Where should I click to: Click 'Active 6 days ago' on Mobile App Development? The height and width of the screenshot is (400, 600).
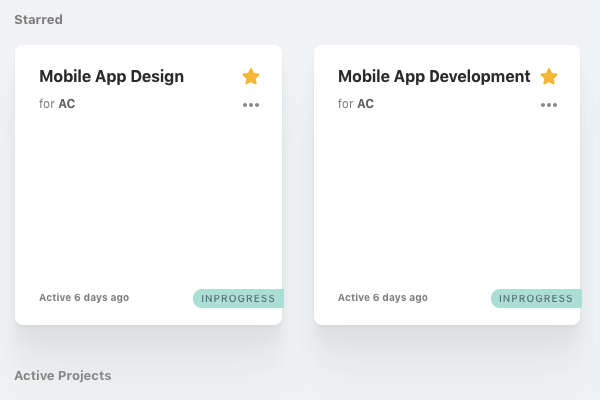[x=383, y=297]
